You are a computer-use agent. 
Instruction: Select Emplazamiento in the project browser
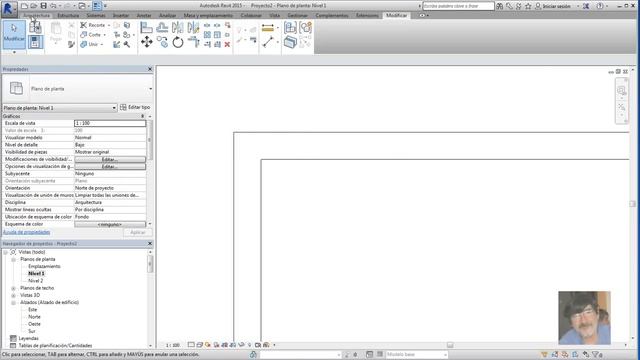[x=44, y=267]
